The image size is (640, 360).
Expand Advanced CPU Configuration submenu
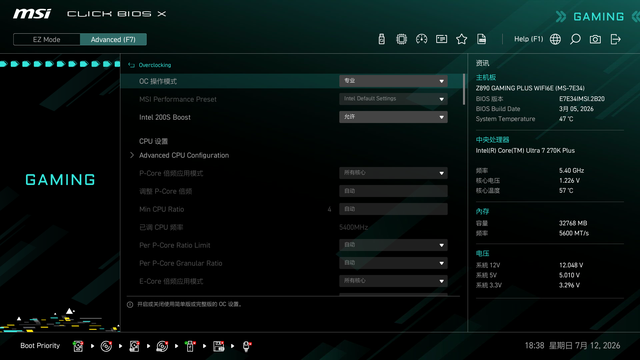click(x=184, y=156)
